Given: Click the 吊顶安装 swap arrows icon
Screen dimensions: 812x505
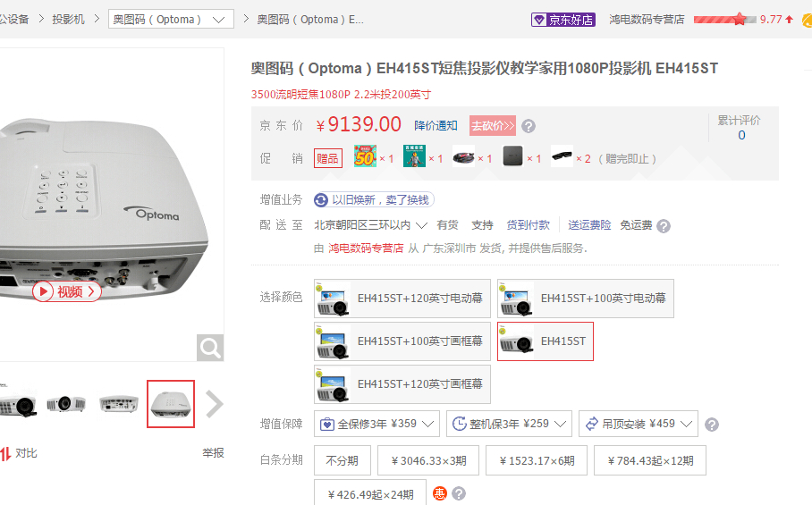Looking at the screenshot, I should coord(591,425).
